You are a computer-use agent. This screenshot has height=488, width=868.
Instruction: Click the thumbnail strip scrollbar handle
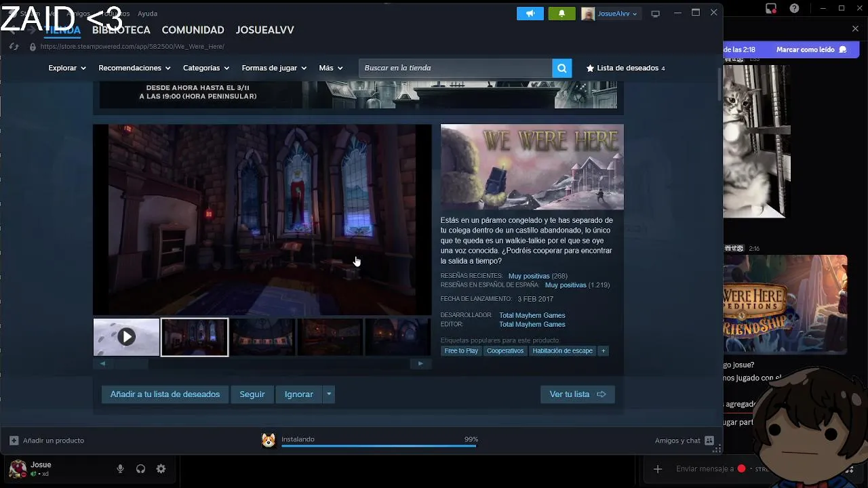pos(131,364)
